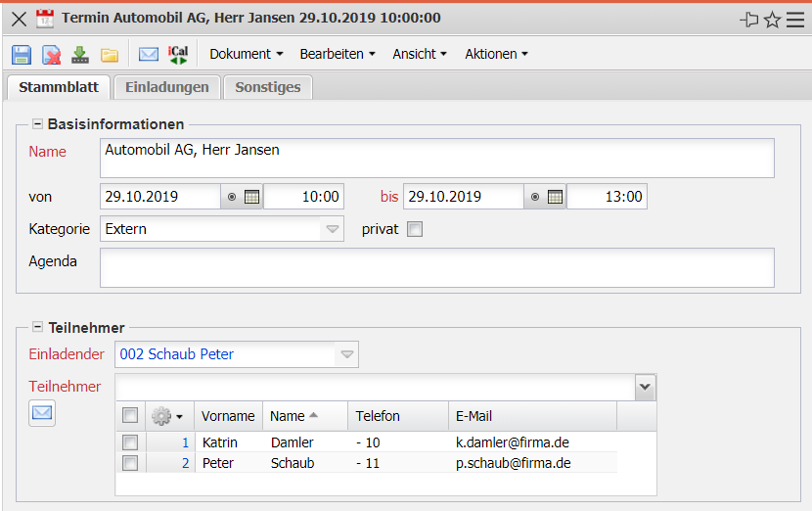Click the green download arrow icon
The height and width of the screenshot is (511, 812).
80,54
